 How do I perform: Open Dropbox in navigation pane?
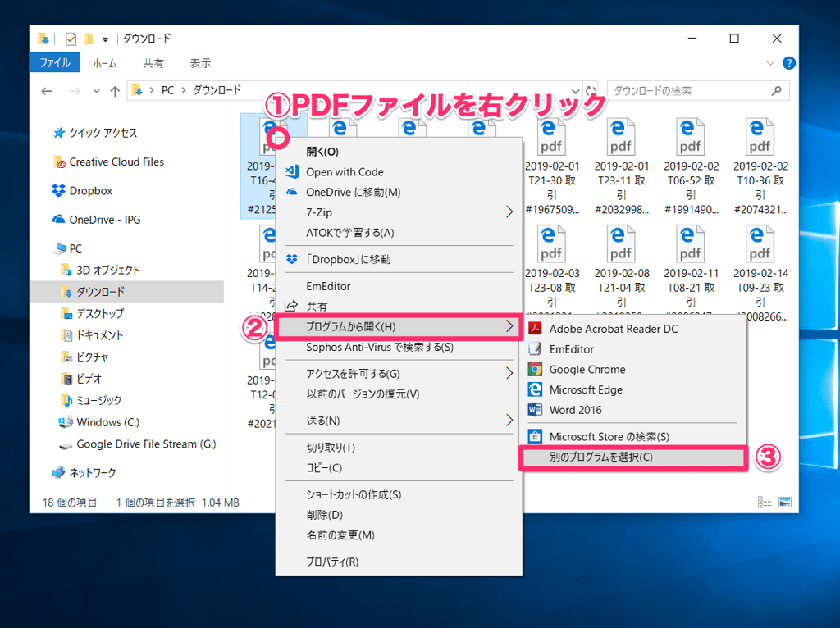coord(90,190)
